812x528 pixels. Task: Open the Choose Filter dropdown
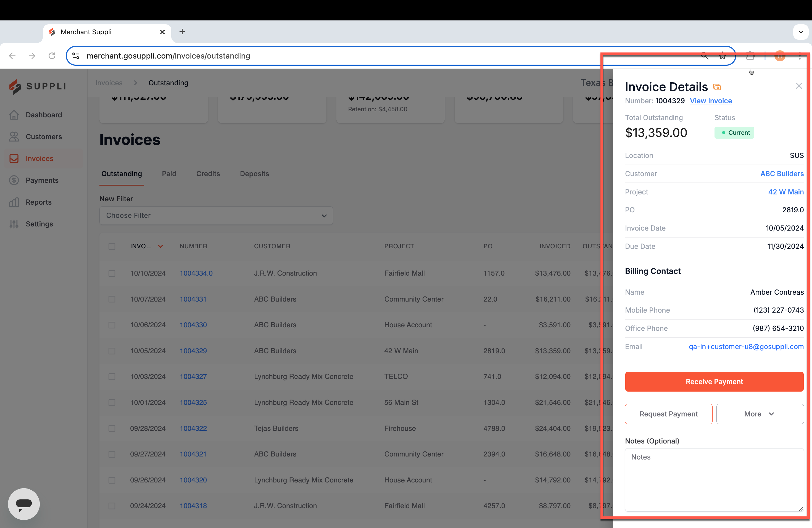pos(216,216)
